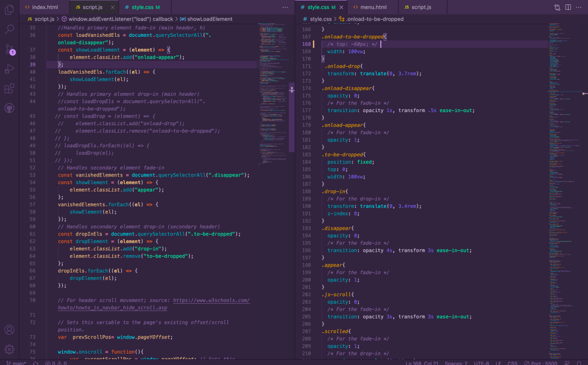Click the Port: 5500 Live Server button
Viewport: 588px width, 365px height.
click(542, 363)
